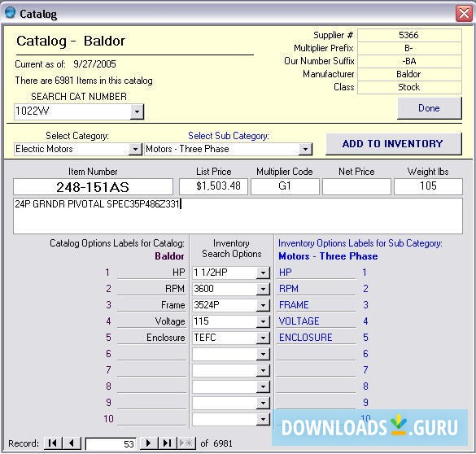Open the Frame search option dropdown
Image resolution: width=476 pixels, height=454 pixels.
(x=263, y=305)
